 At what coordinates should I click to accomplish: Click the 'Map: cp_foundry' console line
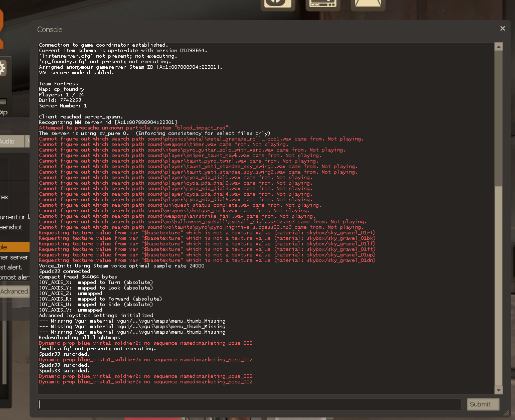[61, 89]
